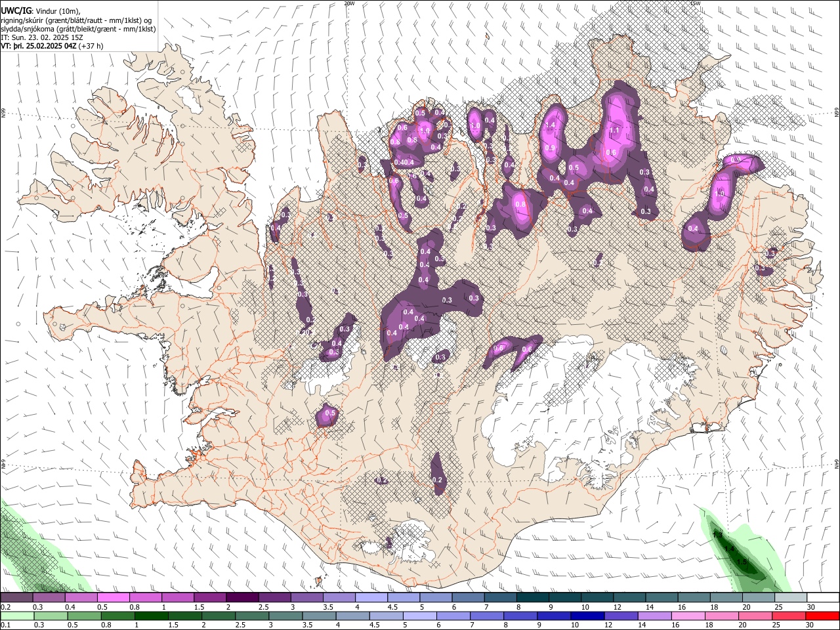Click the '0.1' tick label on the lower legend
Screen dimensions: 840x630
(x=5, y=625)
